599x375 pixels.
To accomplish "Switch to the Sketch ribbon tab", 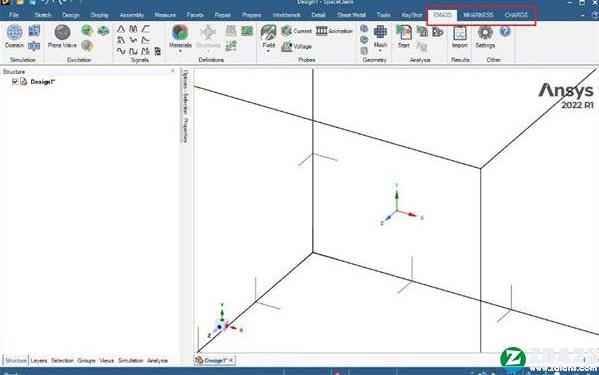I will (43, 15).
